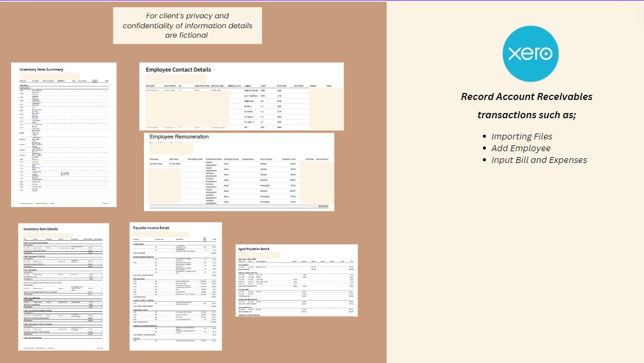Click the 'Payable Invoice Detail' title text

(x=151, y=228)
